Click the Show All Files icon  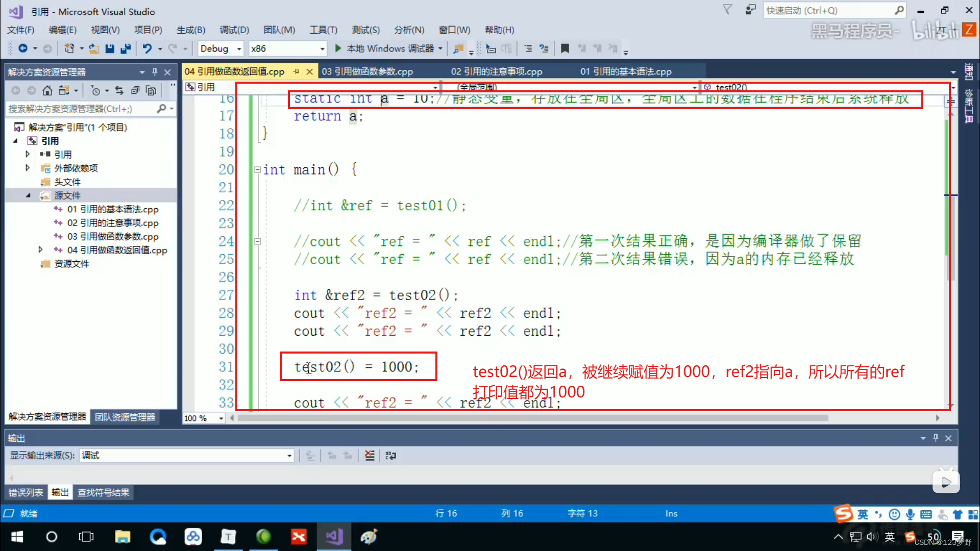click(x=151, y=90)
